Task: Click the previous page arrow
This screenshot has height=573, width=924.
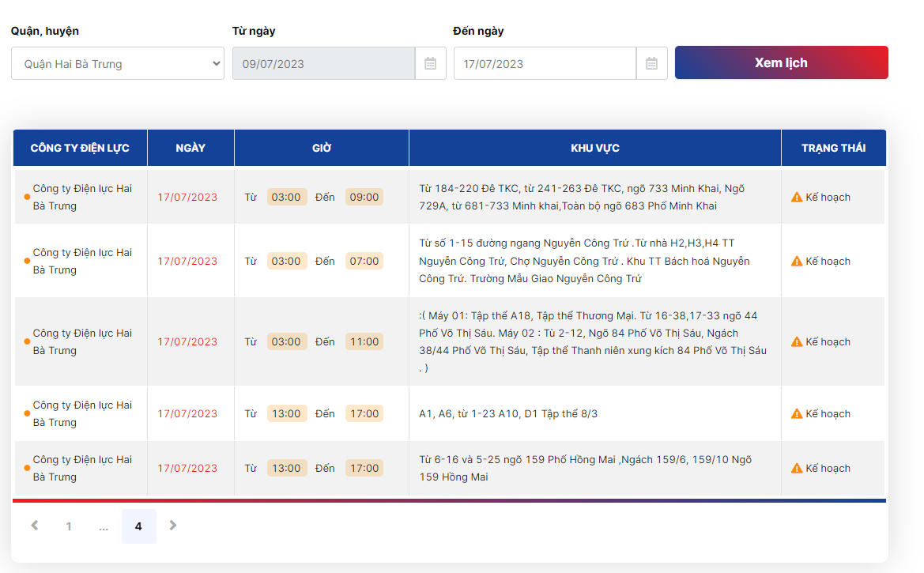Action: (x=35, y=526)
